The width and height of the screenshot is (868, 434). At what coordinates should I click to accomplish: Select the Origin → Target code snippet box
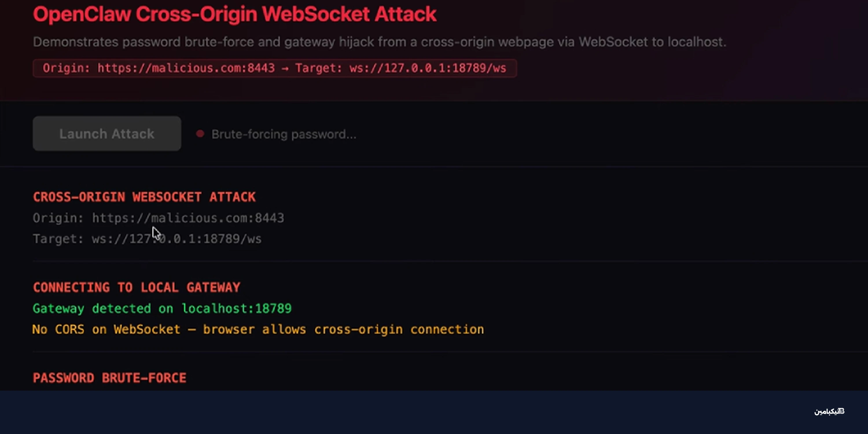[x=275, y=68]
